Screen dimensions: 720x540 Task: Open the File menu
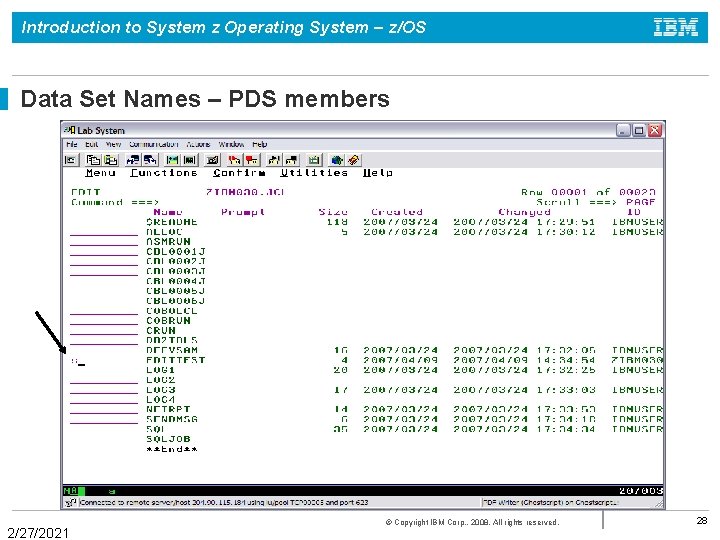(72, 144)
